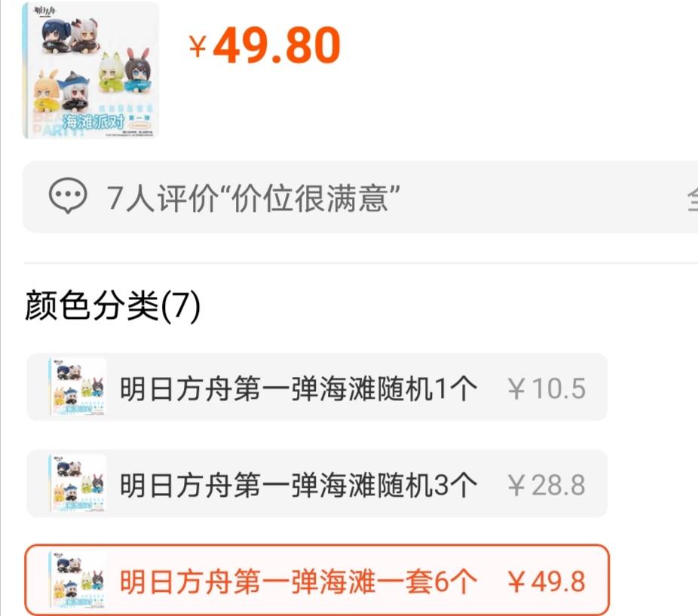Screen dimensions: 698x616
Task: Tap the orange ¥49.8 price label
Action: coord(546,582)
